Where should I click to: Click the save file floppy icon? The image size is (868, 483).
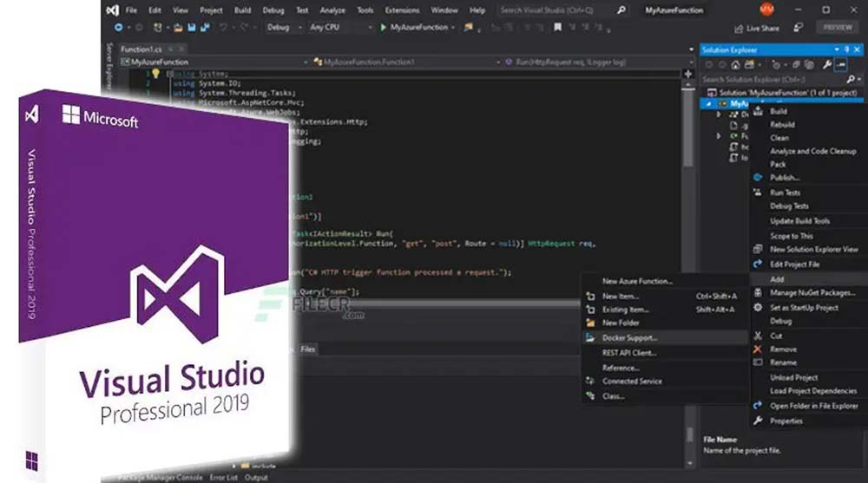click(x=192, y=27)
